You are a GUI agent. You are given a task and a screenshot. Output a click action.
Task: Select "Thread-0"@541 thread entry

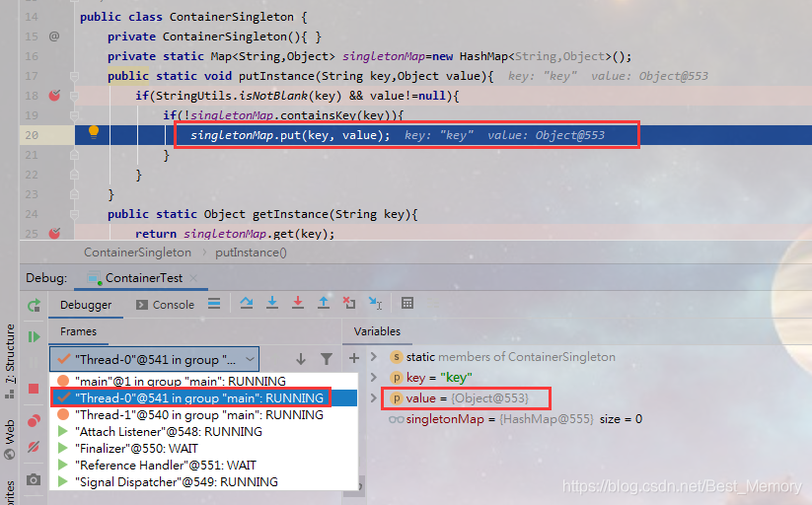click(x=203, y=397)
